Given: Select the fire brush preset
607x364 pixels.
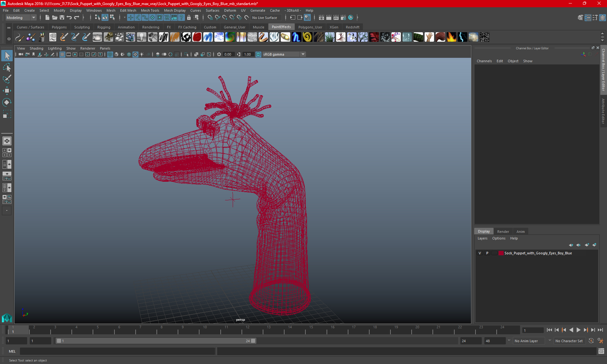Looking at the screenshot, I should pos(451,37).
